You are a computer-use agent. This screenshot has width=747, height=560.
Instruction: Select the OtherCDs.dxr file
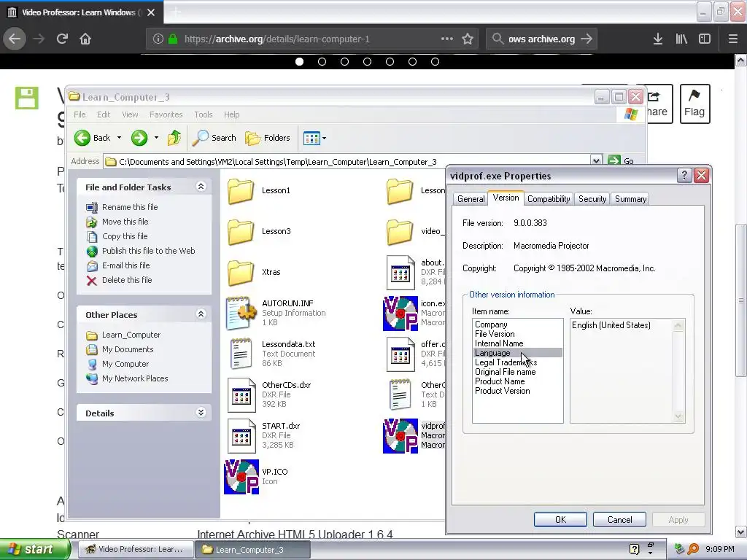click(x=269, y=394)
